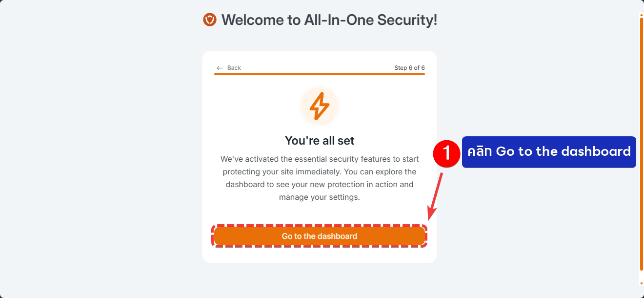The width and height of the screenshot is (644, 298).
Task: Click the "Step 6 of 6" indicator
Action: pos(409,68)
